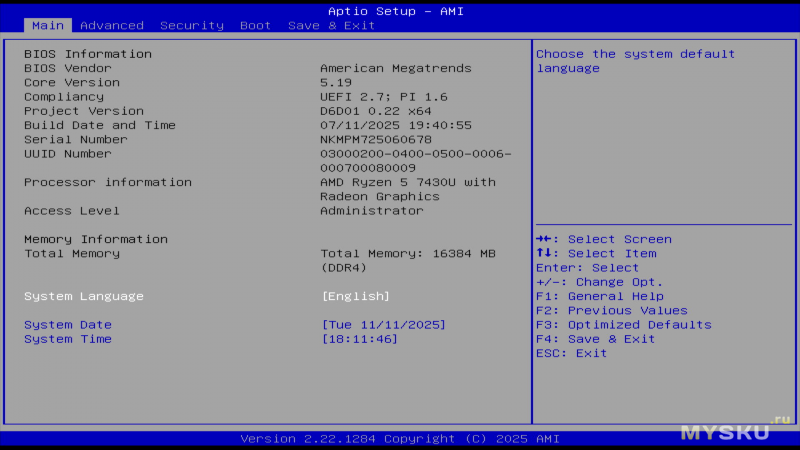Select the System Time setting label
This screenshot has width=800, height=450.
point(68,339)
